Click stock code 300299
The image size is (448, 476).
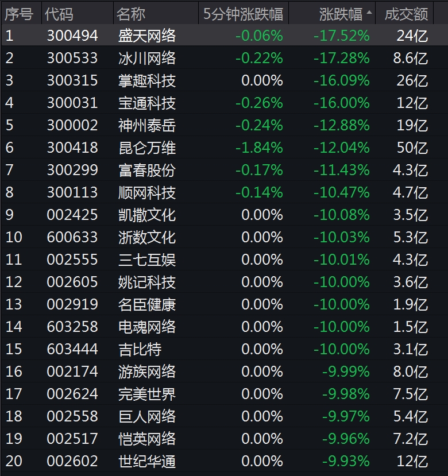click(x=72, y=170)
